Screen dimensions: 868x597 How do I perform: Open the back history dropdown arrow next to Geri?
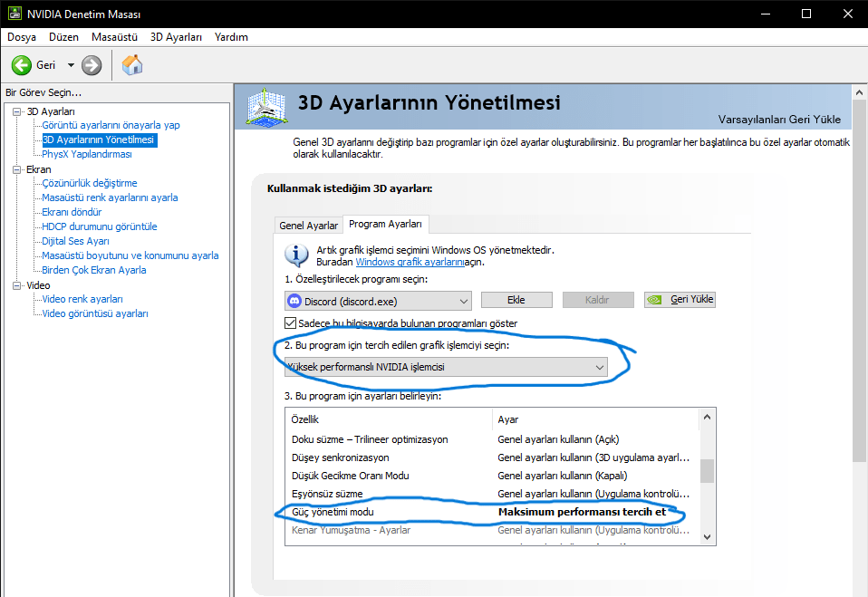tap(71, 65)
